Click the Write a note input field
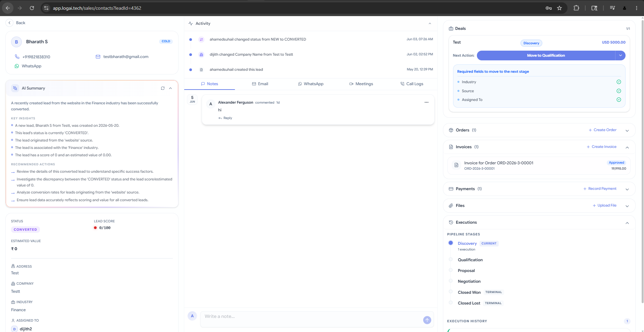 click(312, 319)
